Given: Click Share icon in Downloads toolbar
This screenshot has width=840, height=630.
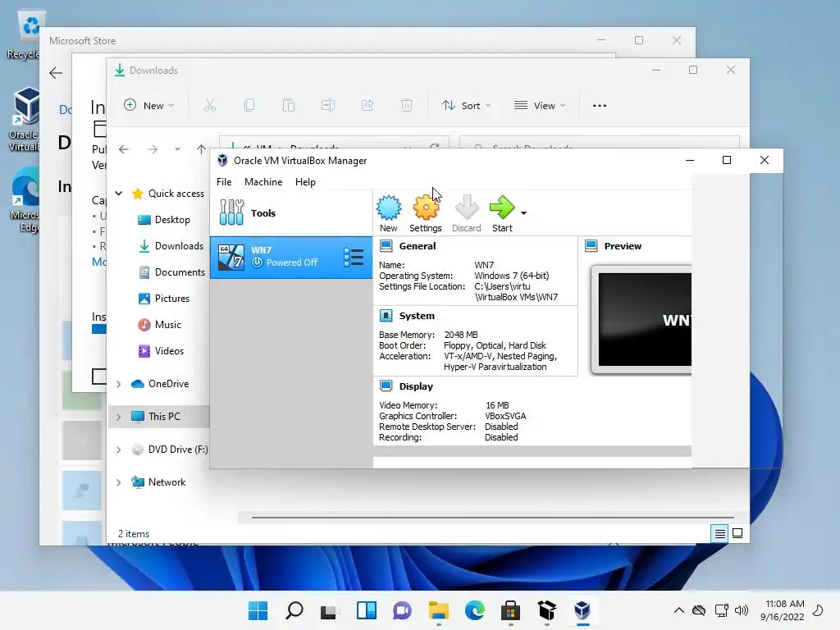Looking at the screenshot, I should click(x=367, y=106).
